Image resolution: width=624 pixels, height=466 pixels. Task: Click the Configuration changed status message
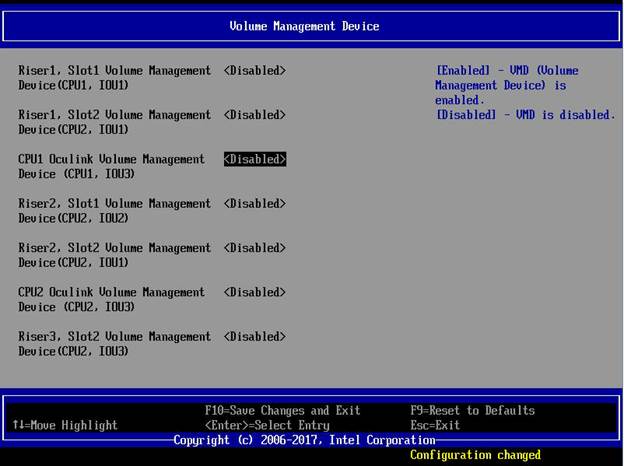[475, 455]
